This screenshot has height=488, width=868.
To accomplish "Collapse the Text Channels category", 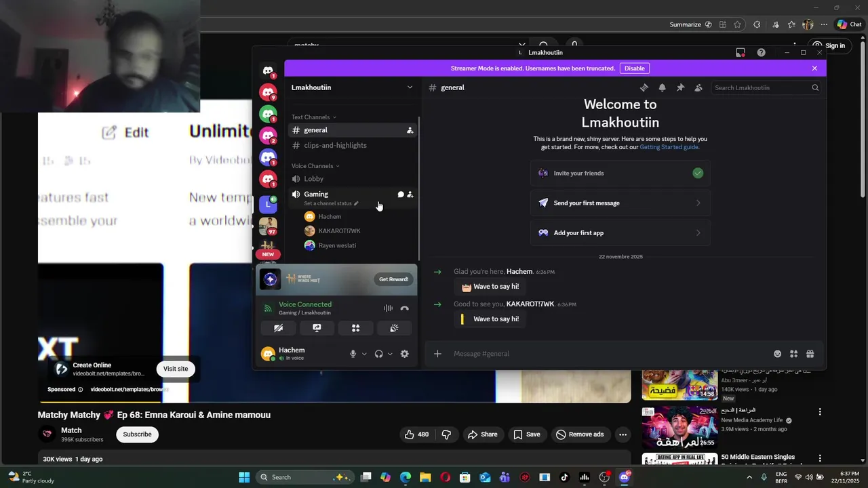I will click(314, 117).
